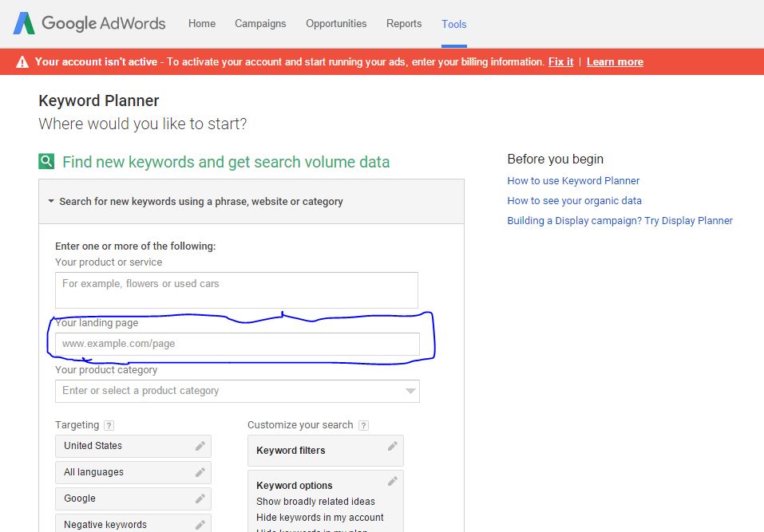Edit All languages pencil icon
The image size is (764, 532).
point(200,472)
